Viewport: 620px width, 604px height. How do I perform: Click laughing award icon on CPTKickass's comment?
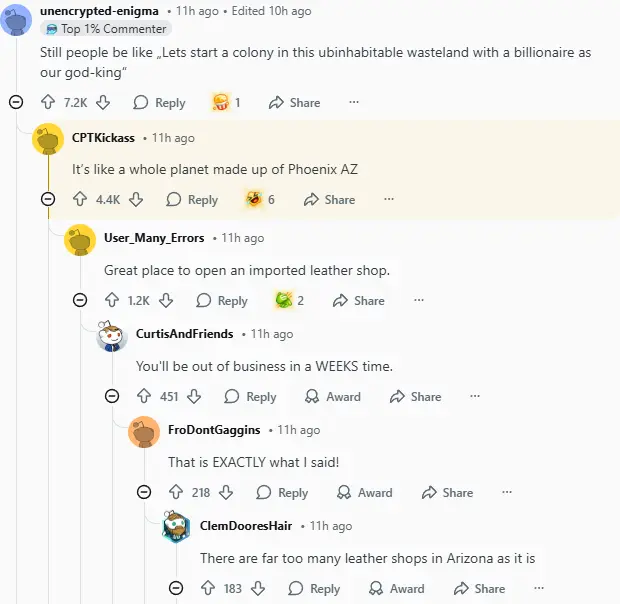(254, 199)
